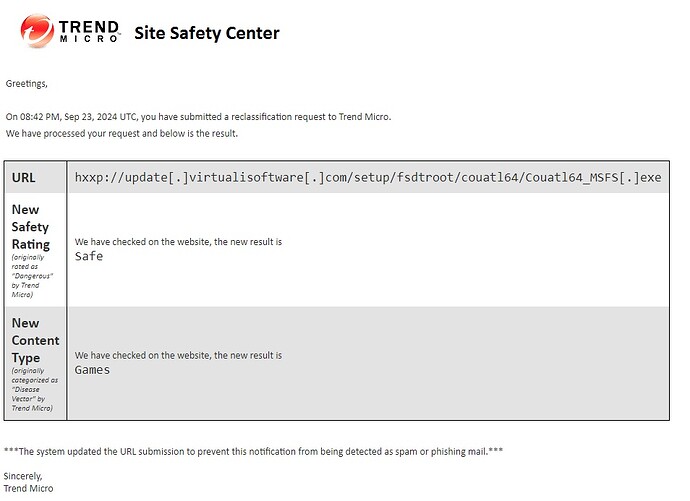This screenshot has height=501, width=690.
Task: Click the URL header cell
Action: click(x=36, y=177)
